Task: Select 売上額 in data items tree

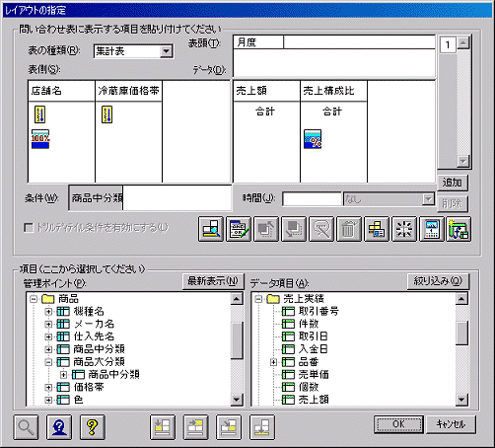Action: pos(314,400)
